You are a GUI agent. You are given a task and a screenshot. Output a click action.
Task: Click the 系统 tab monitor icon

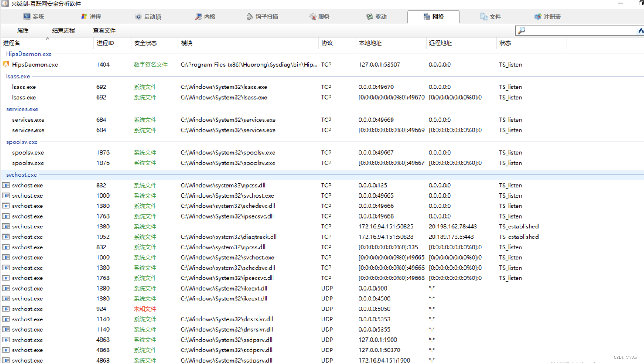(x=27, y=16)
